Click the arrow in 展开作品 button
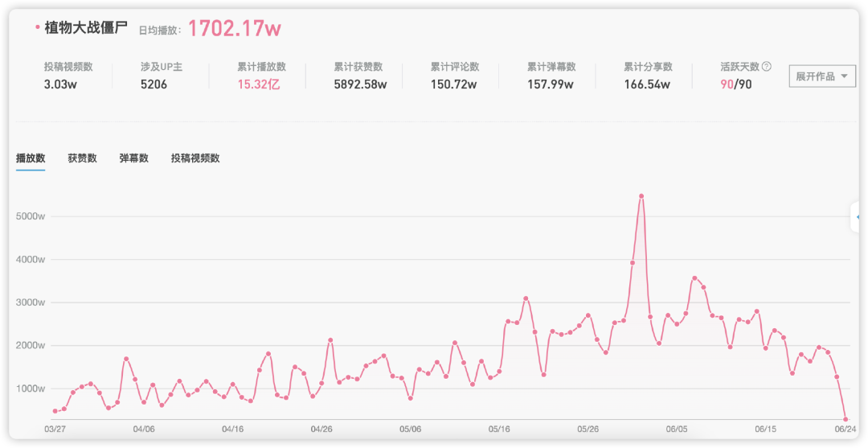 (844, 76)
